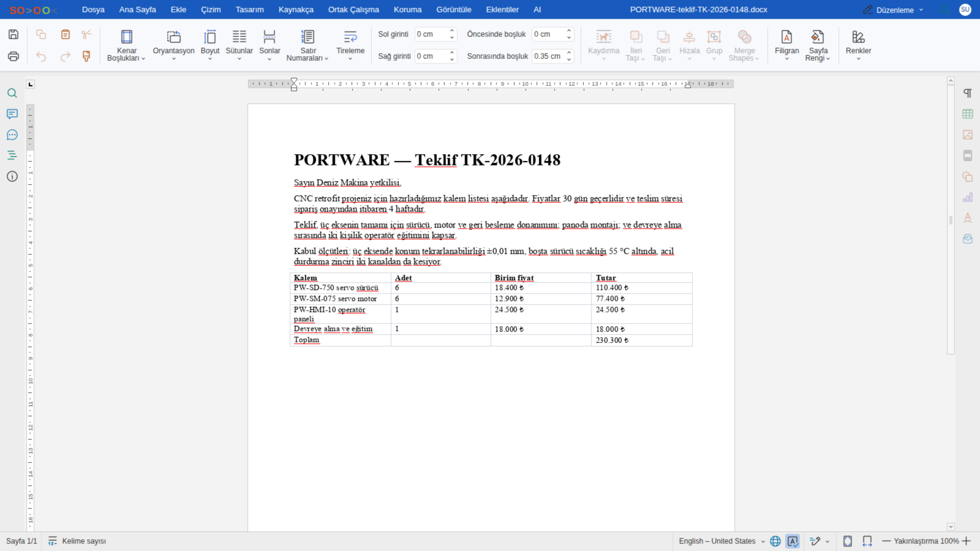Open Header and footer settings icon
The height and width of the screenshot is (551, 980).
pos(967,155)
